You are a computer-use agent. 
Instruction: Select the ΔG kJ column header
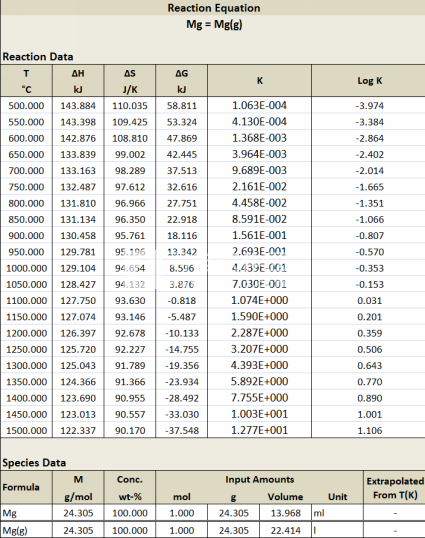point(181,81)
